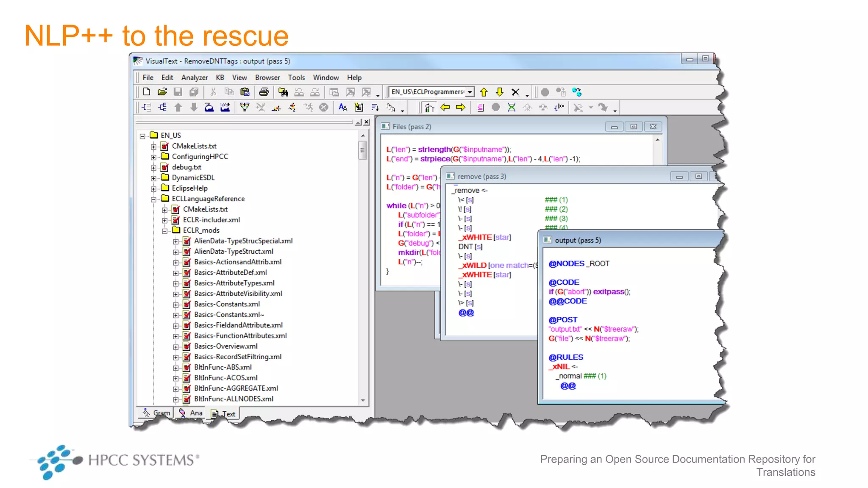Open the Browser menu

(267, 78)
